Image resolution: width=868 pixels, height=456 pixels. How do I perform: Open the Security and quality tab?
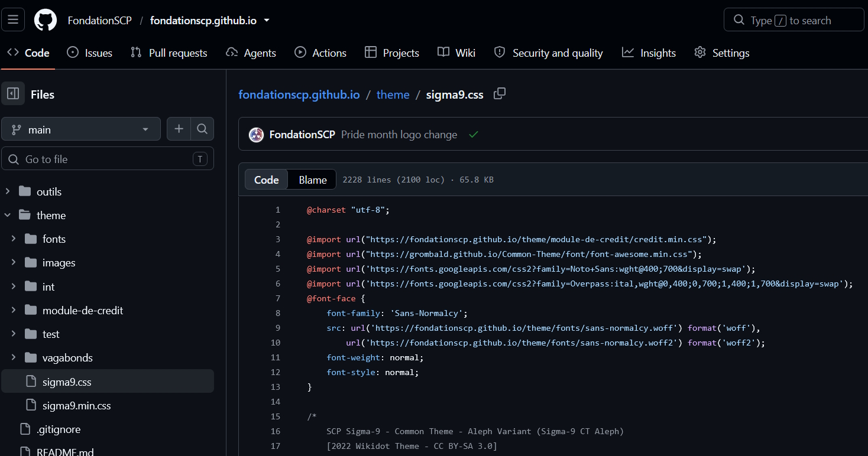[x=548, y=53]
